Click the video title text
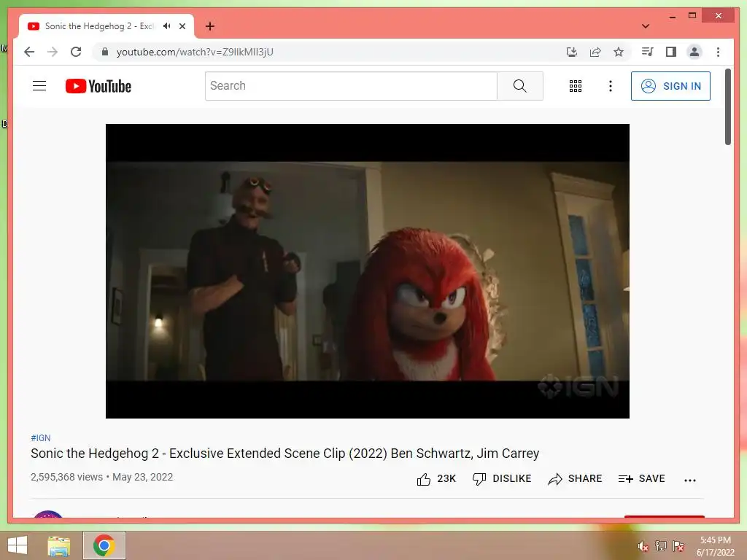The height and width of the screenshot is (560, 747). pyautogui.click(x=285, y=454)
